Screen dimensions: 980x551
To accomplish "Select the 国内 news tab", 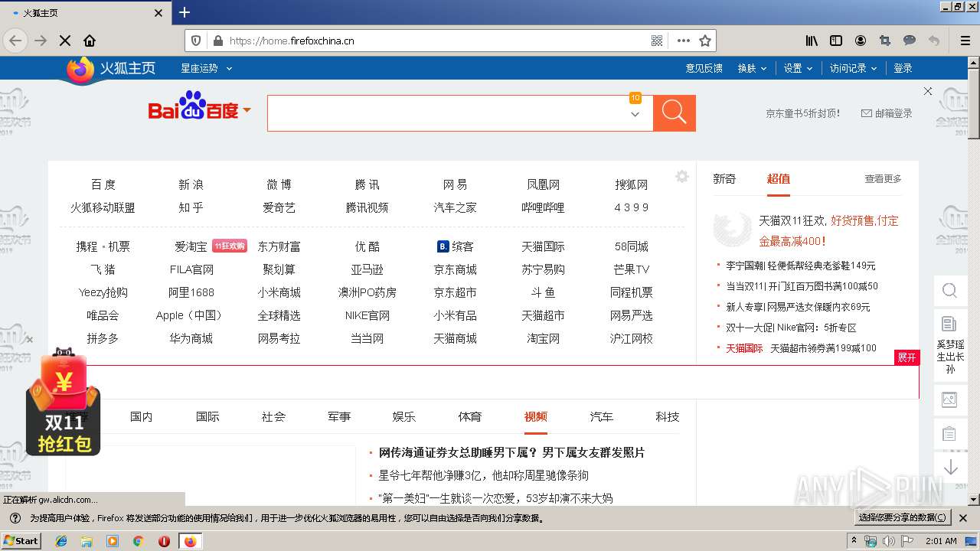I will (x=142, y=416).
